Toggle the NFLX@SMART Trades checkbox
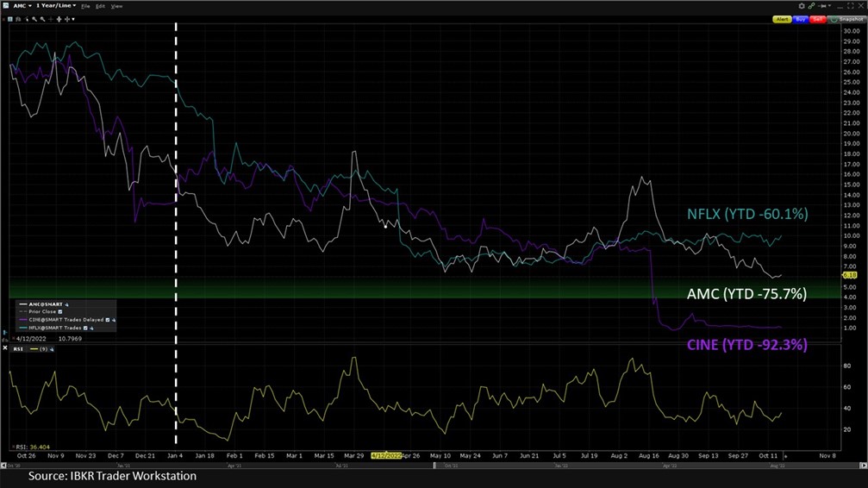This screenshot has height=488, width=868. click(85, 328)
